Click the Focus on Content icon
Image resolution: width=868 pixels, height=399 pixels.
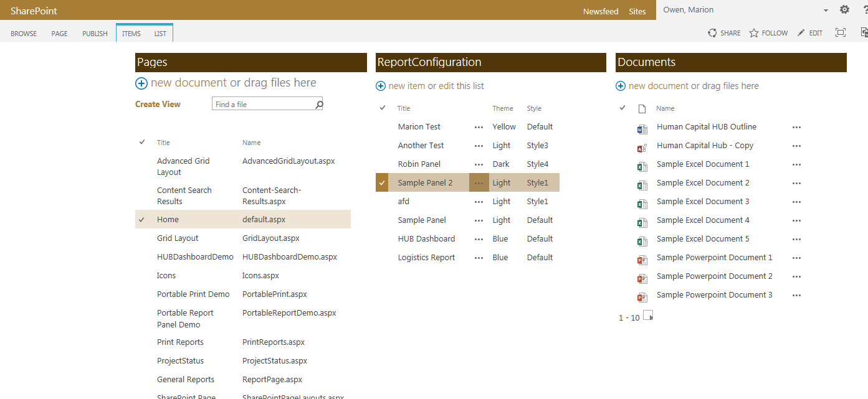click(841, 32)
